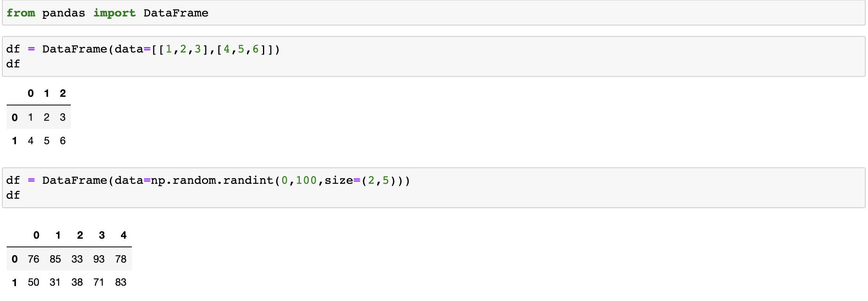Click row index 0 of second table
868x301 pixels.
coord(14,259)
